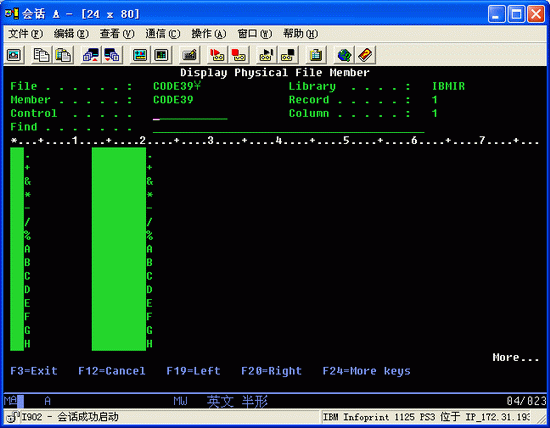Viewport: 550px width, 428px height.
Task: Play a macro using the play icon
Action: (267, 55)
